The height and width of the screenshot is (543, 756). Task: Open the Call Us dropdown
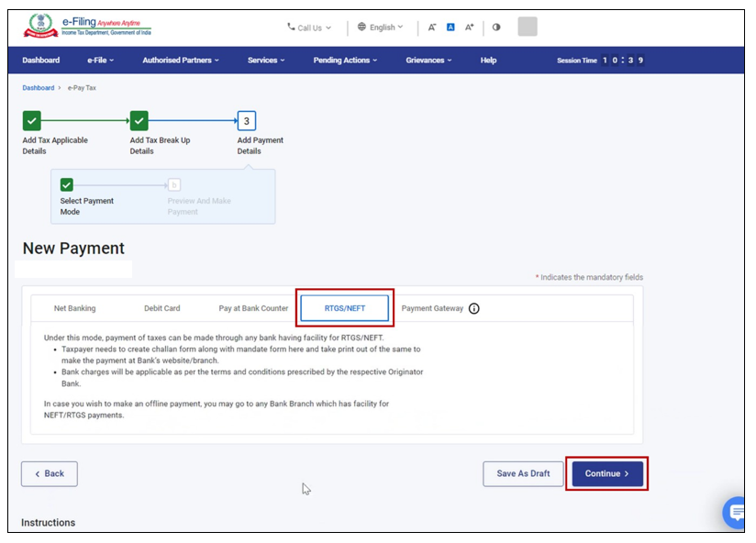(309, 28)
